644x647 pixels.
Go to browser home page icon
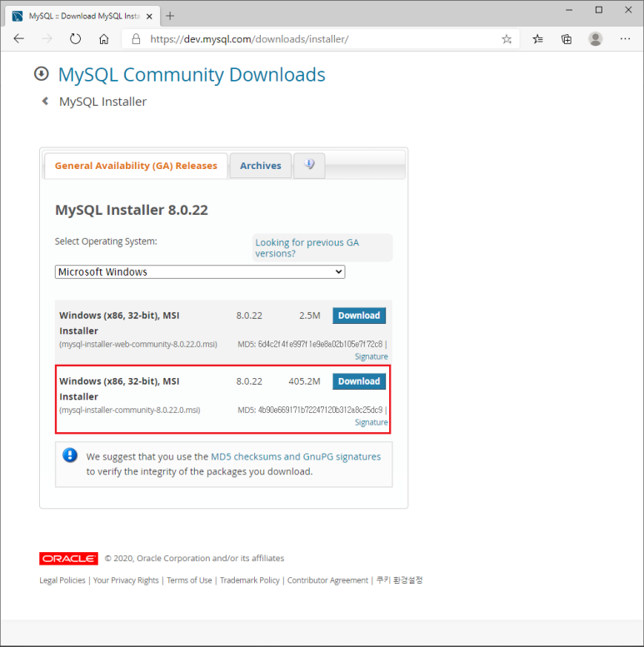coord(103,39)
